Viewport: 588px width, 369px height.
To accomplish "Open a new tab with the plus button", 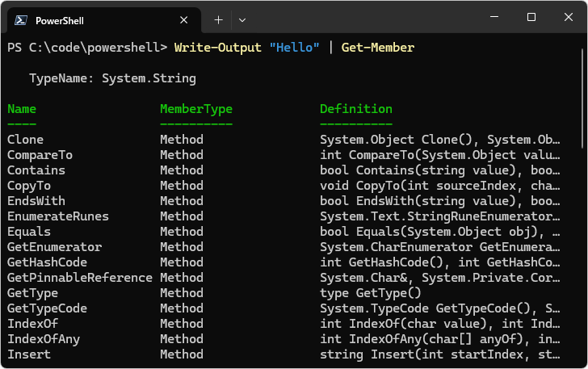I will click(x=218, y=19).
